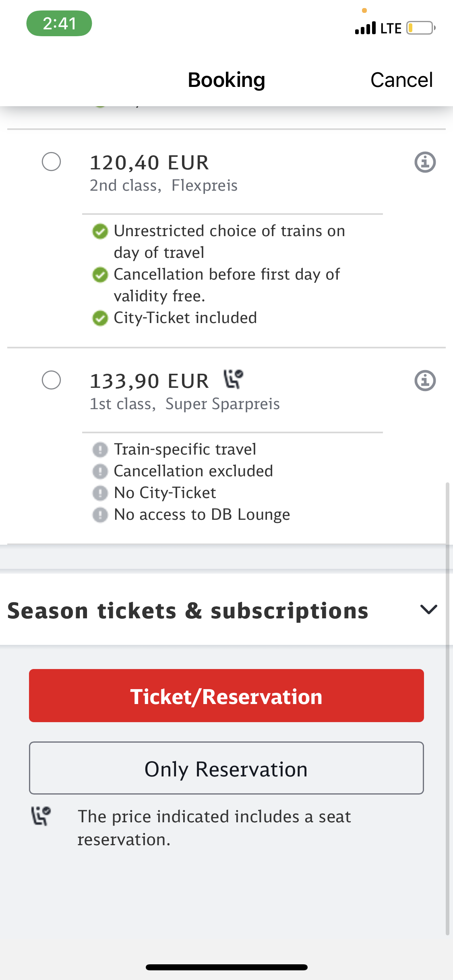Cancel the booking process
This screenshot has width=453, height=980.
[x=401, y=80]
